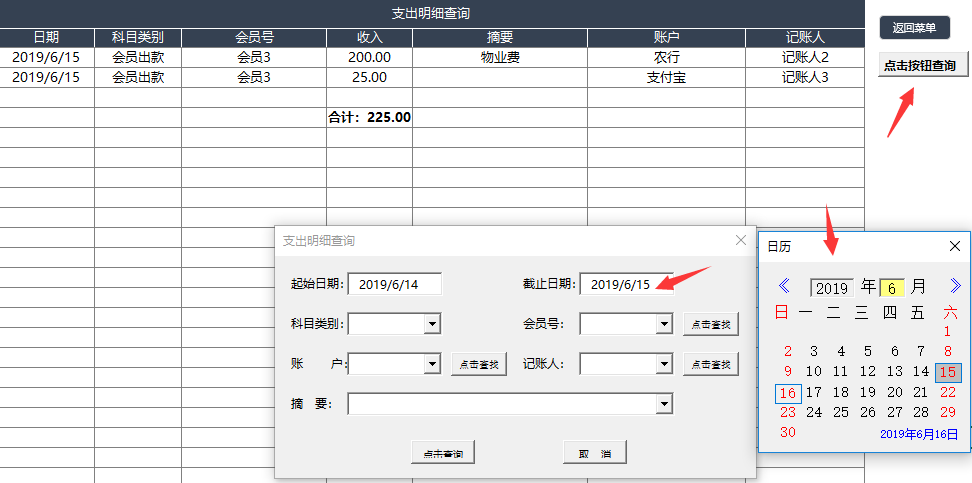Select day 16 in calendar
This screenshot has height=483, width=972.
click(788, 394)
